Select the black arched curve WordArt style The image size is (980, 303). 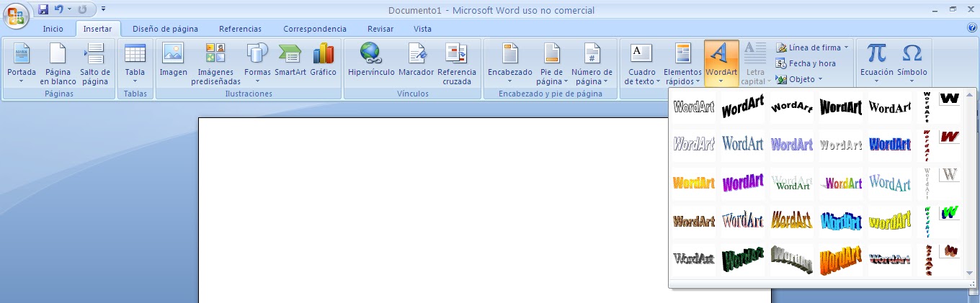pyautogui.click(x=792, y=107)
